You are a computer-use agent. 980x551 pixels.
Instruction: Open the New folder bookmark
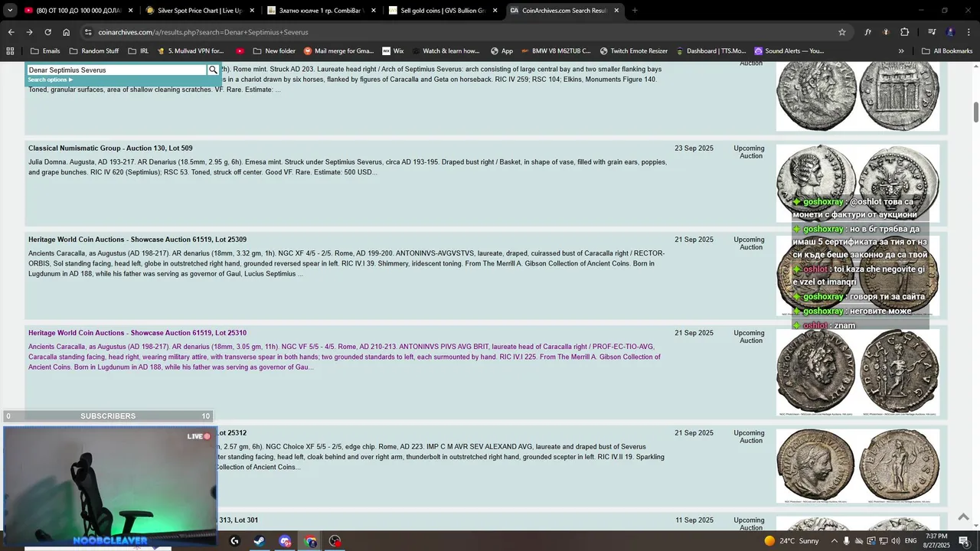(273, 51)
